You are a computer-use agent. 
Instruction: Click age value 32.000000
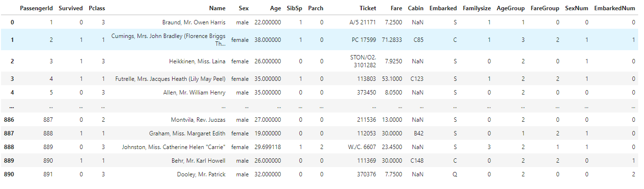pos(268,174)
